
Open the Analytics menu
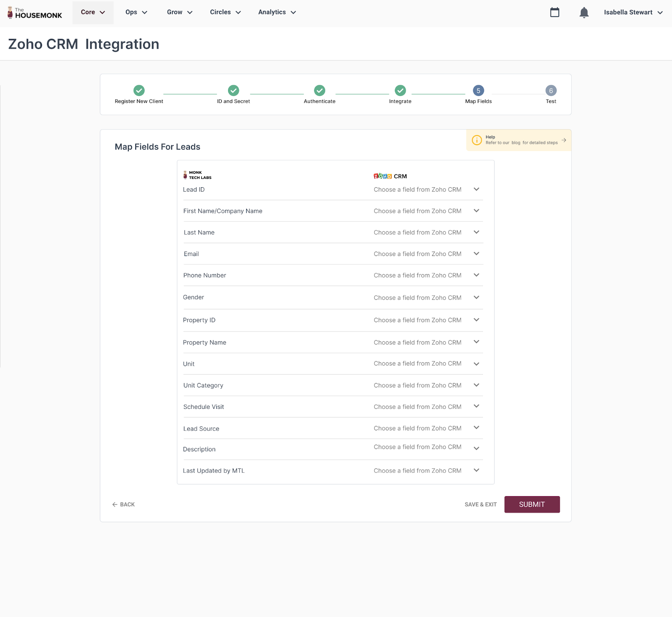tap(277, 12)
